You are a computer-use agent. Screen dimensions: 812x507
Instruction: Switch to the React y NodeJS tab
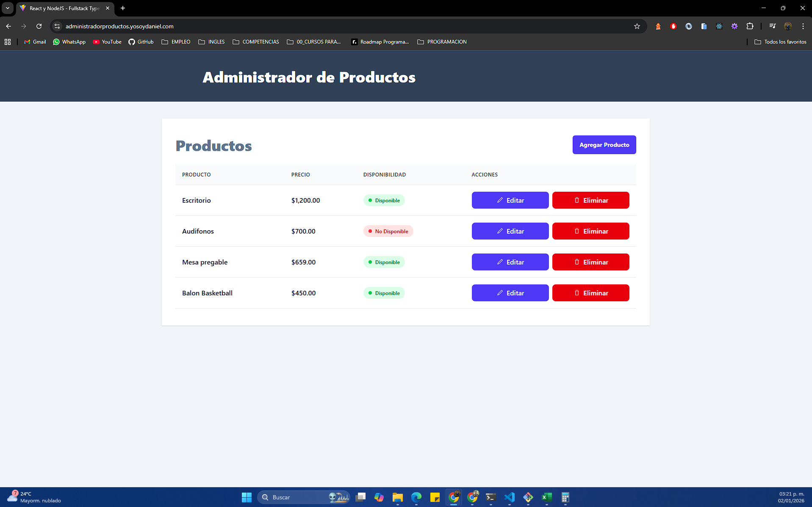(x=64, y=8)
